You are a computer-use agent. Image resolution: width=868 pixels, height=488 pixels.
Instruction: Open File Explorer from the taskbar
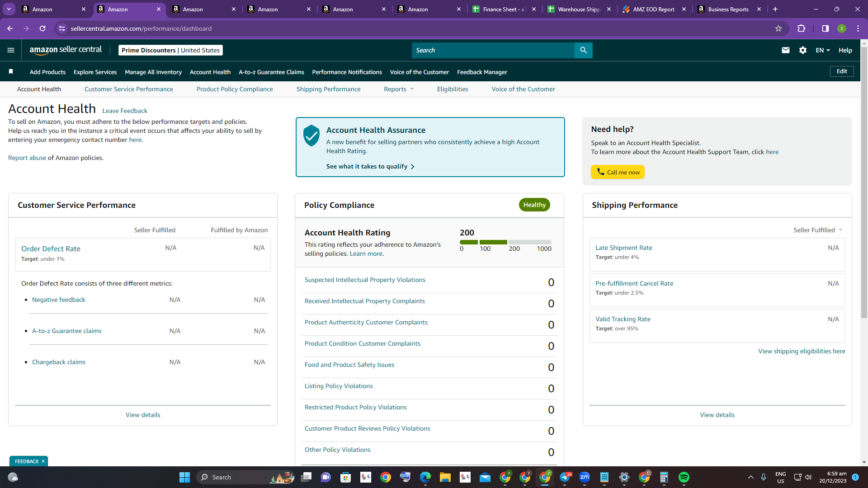445,477
